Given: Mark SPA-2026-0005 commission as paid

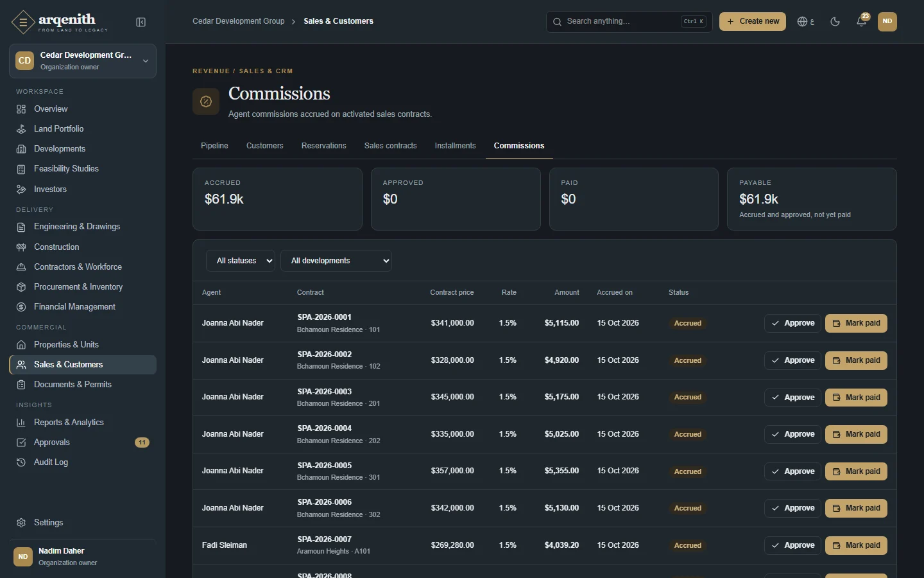Looking at the screenshot, I should (856, 471).
